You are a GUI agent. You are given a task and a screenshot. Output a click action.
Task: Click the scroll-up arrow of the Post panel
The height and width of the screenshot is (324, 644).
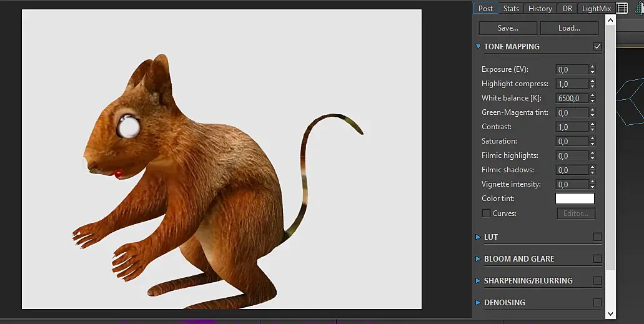[x=611, y=20]
